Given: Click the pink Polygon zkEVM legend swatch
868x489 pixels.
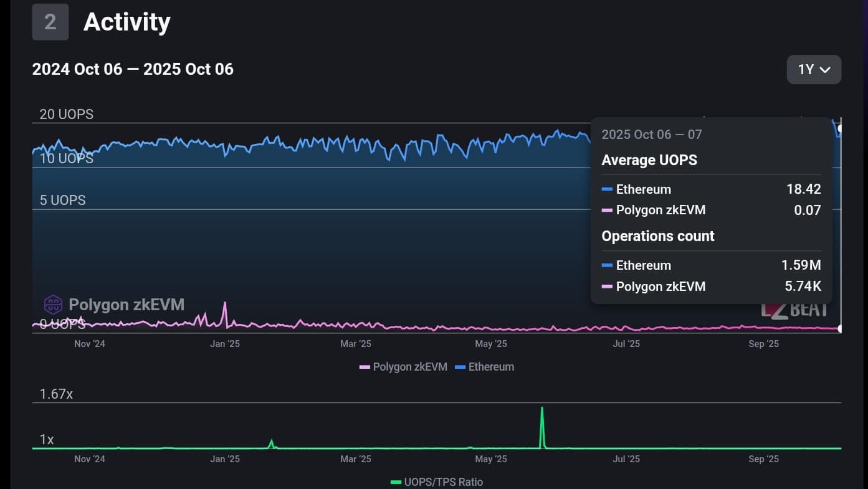Looking at the screenshot, I should tap(365, 367).
